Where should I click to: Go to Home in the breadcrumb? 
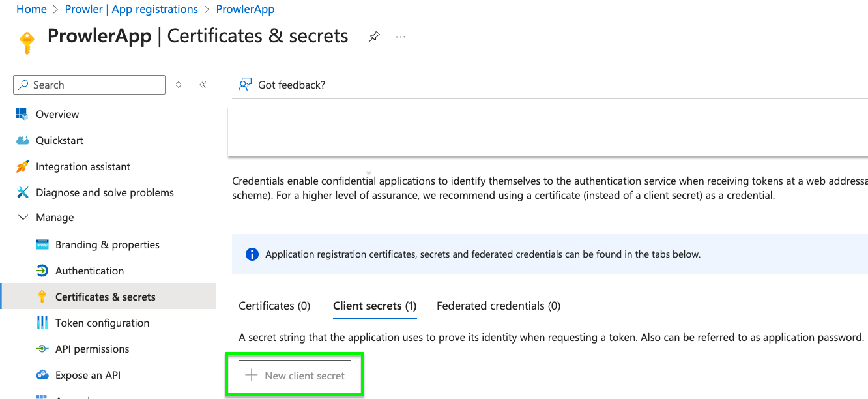pos(31,9)
